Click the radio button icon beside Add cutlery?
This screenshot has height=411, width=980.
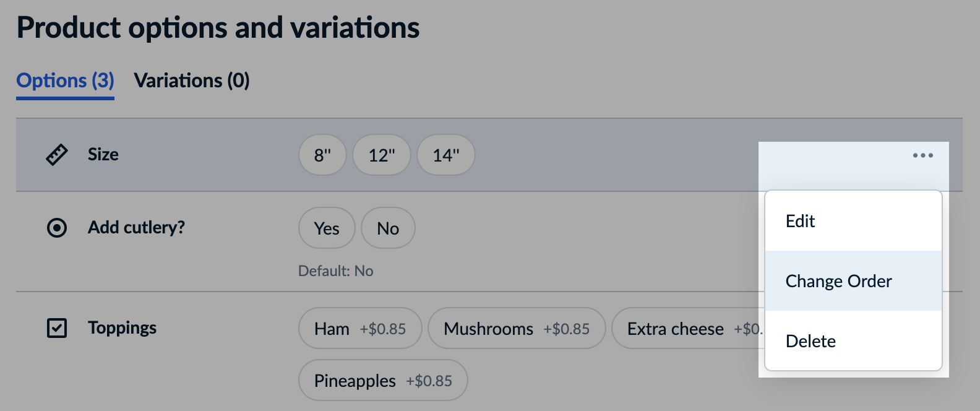click(x=56, y=228)
